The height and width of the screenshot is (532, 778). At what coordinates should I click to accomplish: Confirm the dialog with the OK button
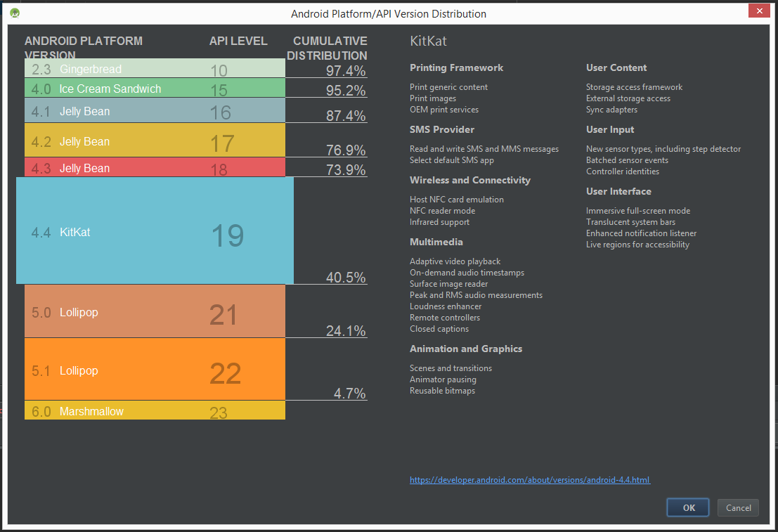point(688,507)
